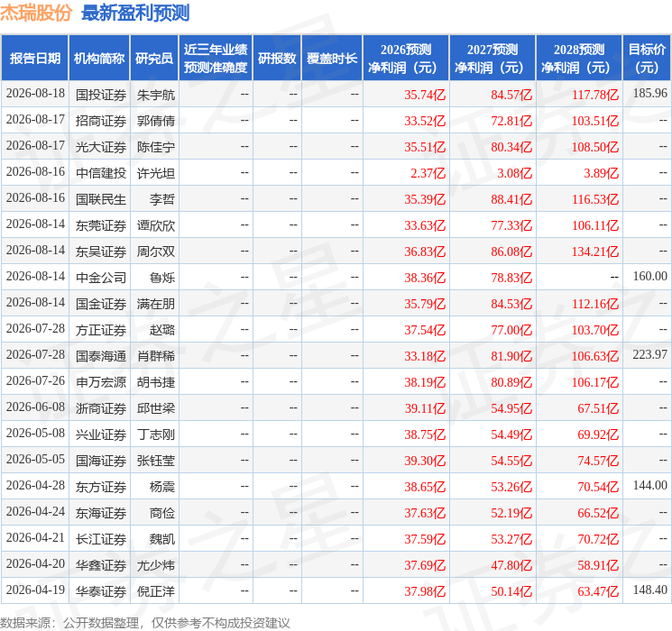Click the date 2026-04-19

coord(35,590)
